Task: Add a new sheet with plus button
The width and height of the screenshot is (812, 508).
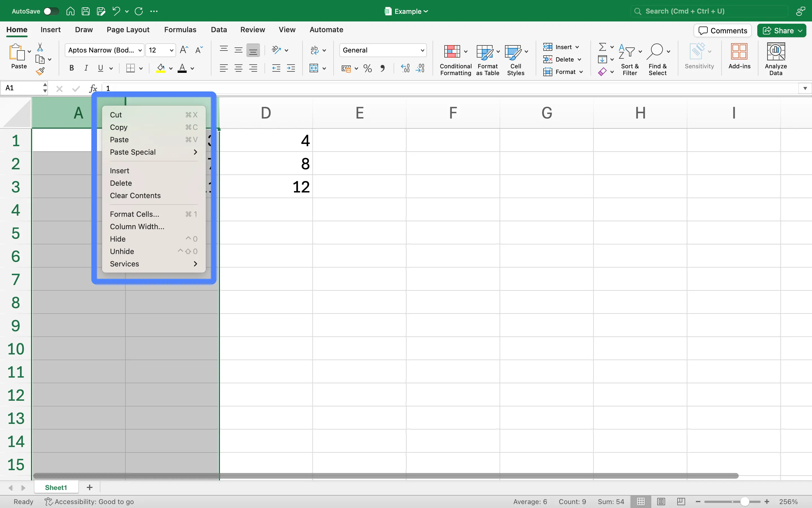Action: point(90,487)
